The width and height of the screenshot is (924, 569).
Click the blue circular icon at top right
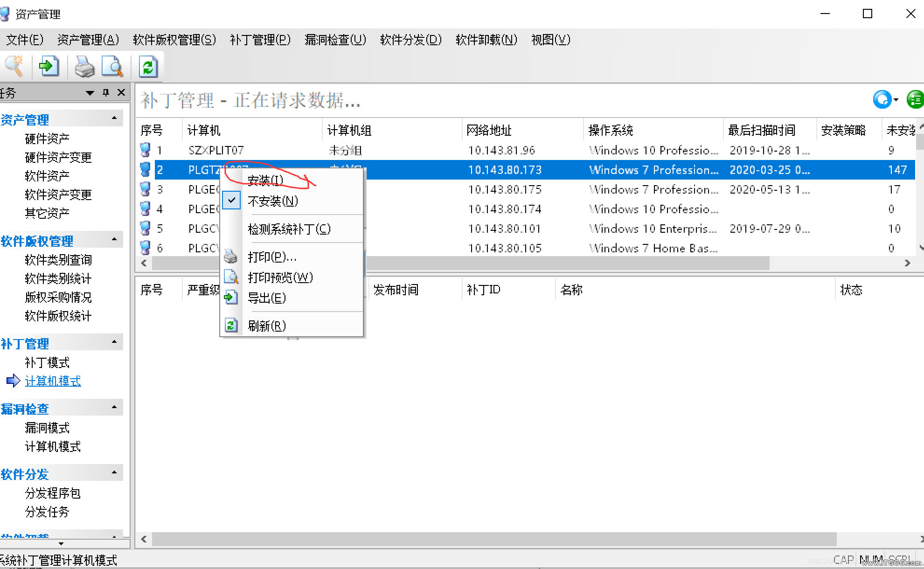(882, 99)
